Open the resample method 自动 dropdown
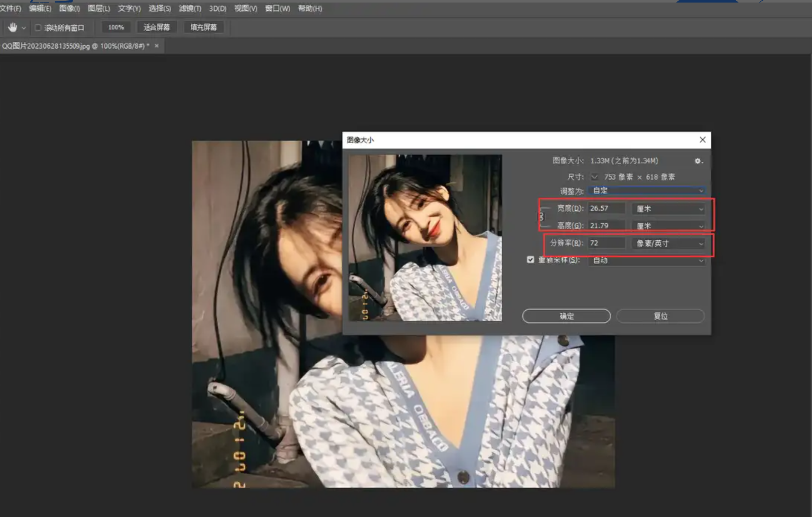The image size is (812, 517). 647,260
